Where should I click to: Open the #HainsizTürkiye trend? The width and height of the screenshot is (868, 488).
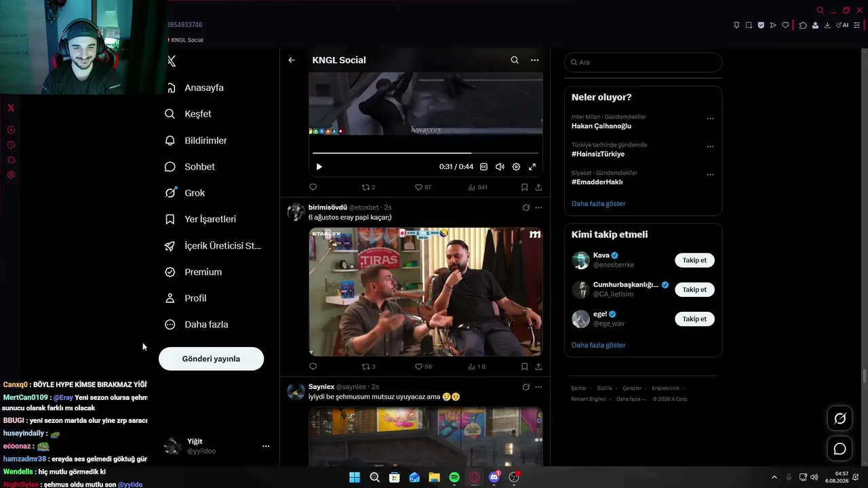click(598, 154)
